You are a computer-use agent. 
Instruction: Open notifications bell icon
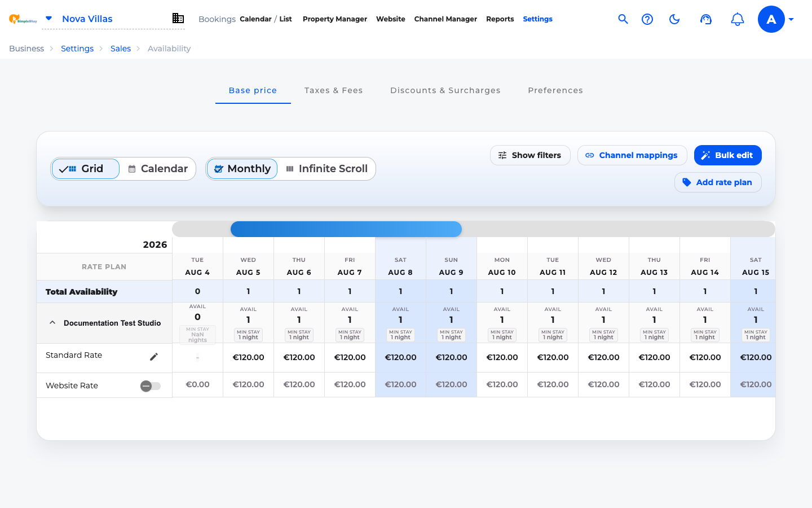point(737,19)
